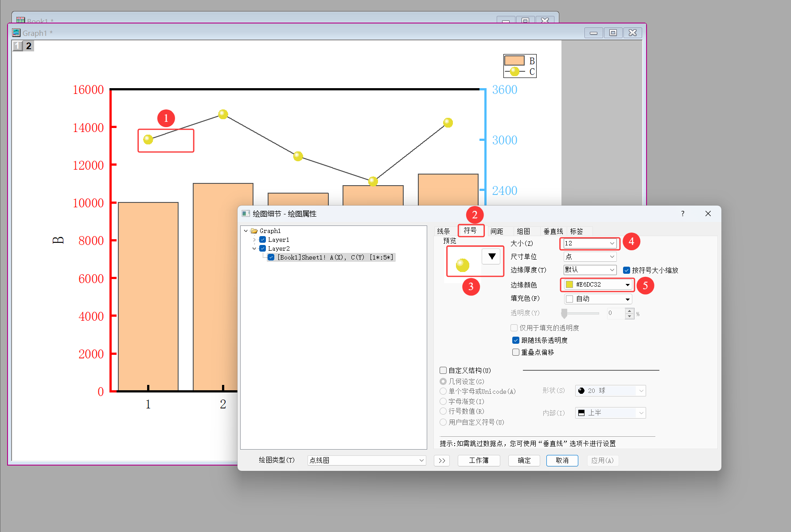Viewport: 791px width, 532px height.
Task: Click the orange bar above x label 1
Action: click(148, 296)
